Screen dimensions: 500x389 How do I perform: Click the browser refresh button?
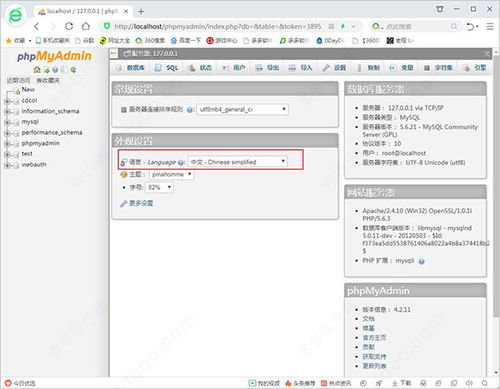[69, 26]
